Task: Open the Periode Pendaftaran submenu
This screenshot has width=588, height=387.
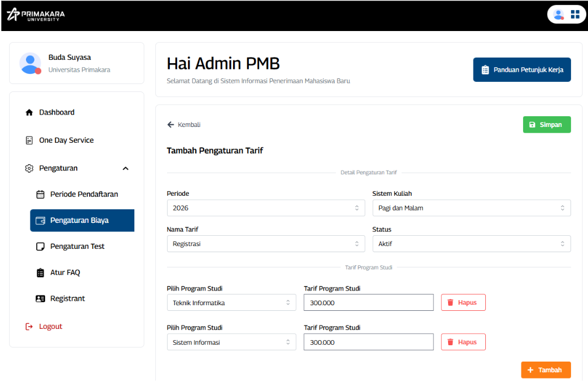Action: [x=84, y=195]
